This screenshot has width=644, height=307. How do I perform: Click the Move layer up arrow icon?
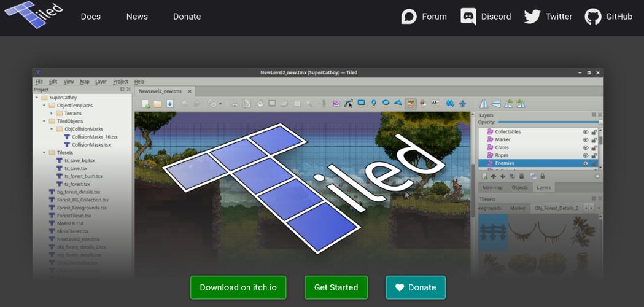tap(494, 176)
